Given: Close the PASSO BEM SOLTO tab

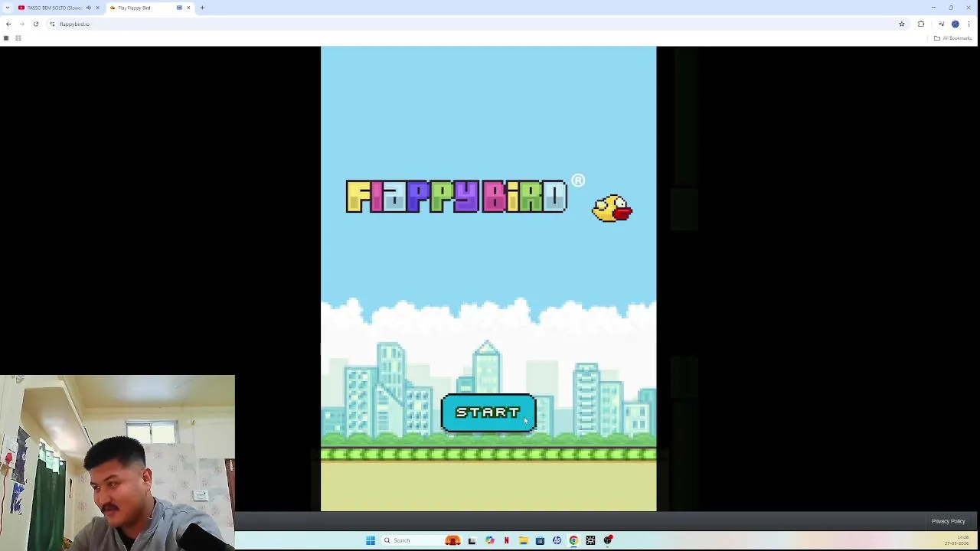Looking at the screenshot, I should tap(97, 8).
